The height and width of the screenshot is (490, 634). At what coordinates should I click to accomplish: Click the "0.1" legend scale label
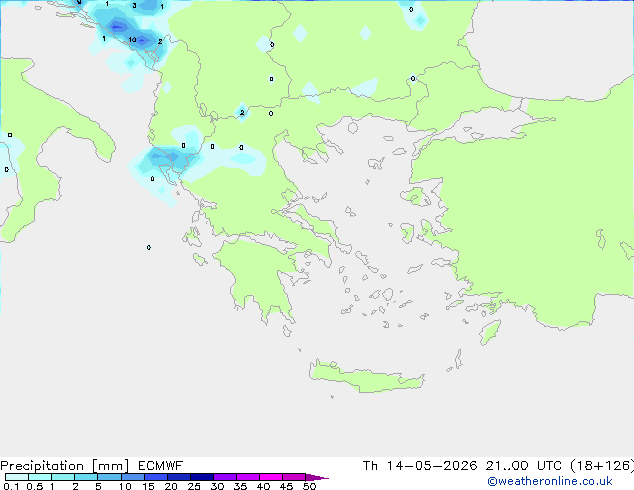[x=11, y=486]
